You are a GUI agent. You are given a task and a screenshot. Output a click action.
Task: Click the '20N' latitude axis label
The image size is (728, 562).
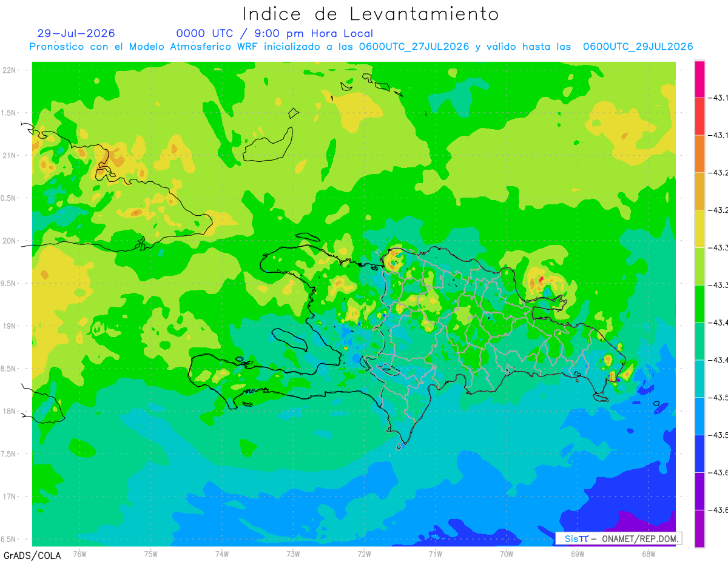pyautogui.click(x=10, y=241)
